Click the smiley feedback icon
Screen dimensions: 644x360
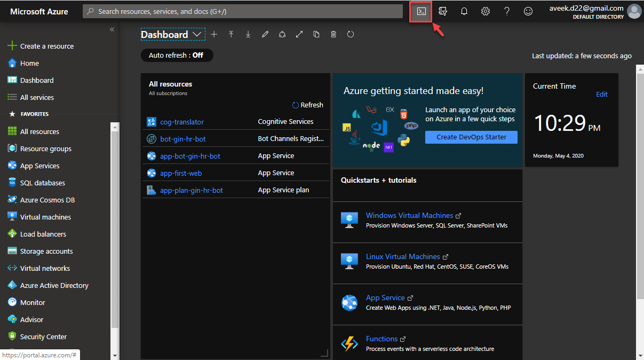pyautogui.click(x=528, y=11)
